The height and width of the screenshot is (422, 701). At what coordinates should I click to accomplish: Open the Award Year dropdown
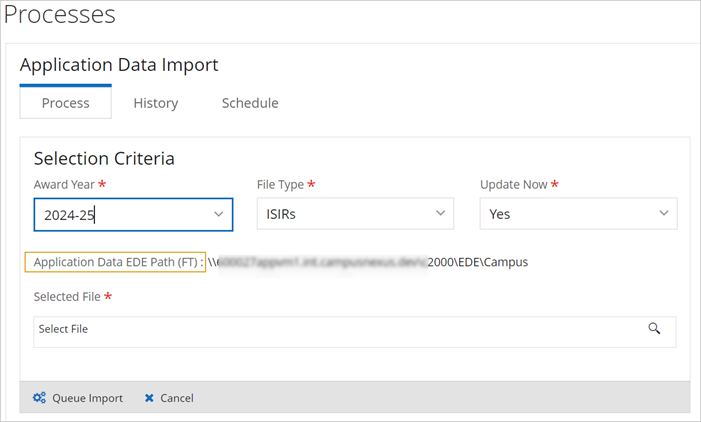(x=133, y=215)
